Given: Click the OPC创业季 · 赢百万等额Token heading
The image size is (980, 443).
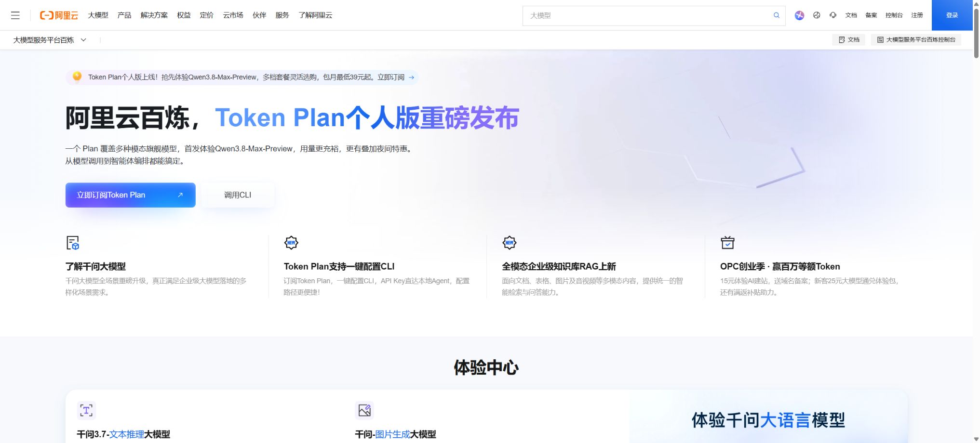Looking at the screenshot, I should [780, 266].
